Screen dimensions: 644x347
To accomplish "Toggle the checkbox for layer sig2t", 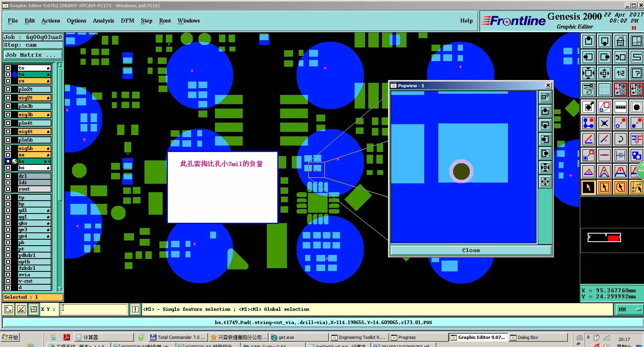I will coord(8,98).
